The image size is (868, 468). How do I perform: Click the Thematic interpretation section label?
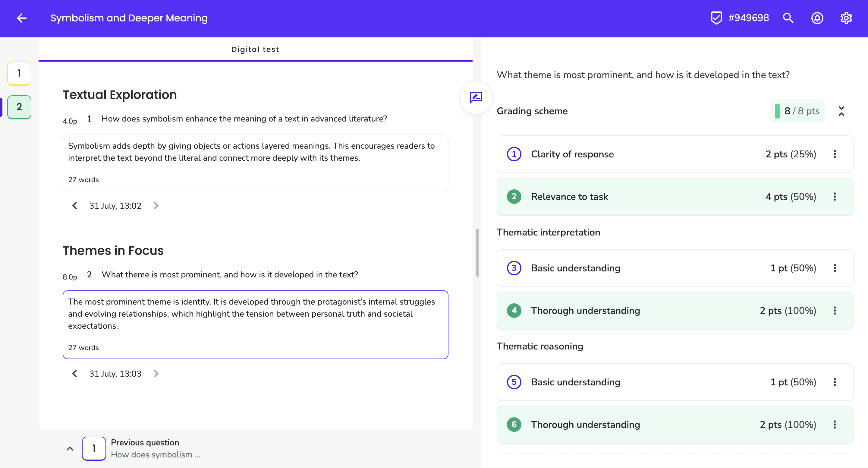tap(548, 233)
